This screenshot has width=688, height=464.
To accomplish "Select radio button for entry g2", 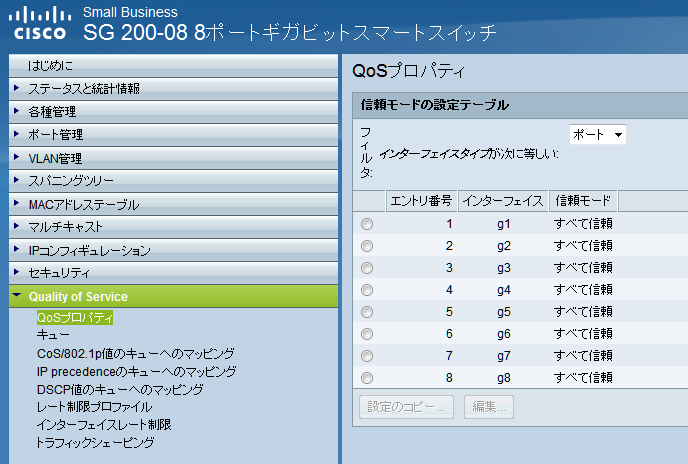I will point(367,246).
